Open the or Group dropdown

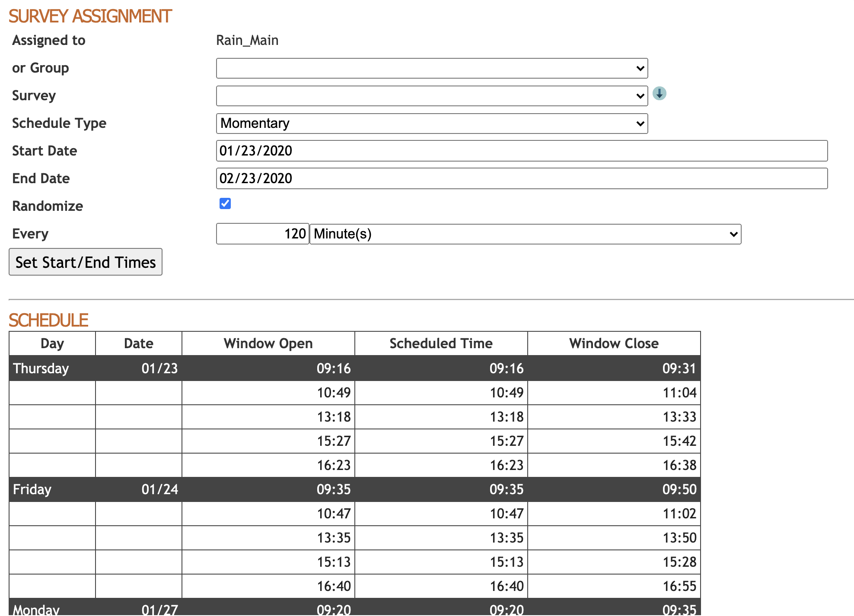(x=431, y=68)
